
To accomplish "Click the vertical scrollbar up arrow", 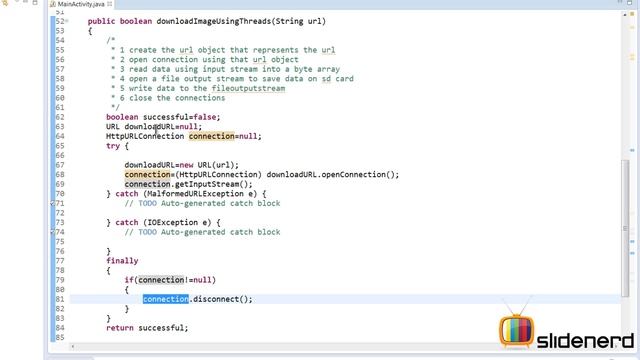I will click(625, 15).
